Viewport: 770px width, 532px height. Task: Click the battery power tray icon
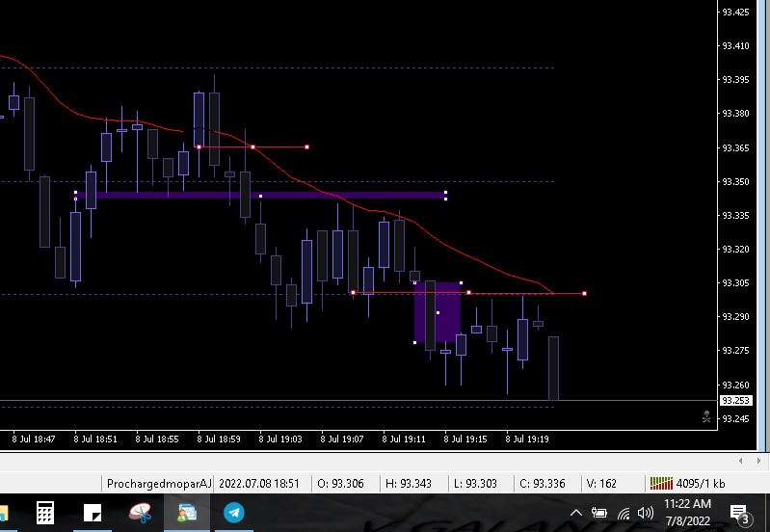[x=599, y=514]
